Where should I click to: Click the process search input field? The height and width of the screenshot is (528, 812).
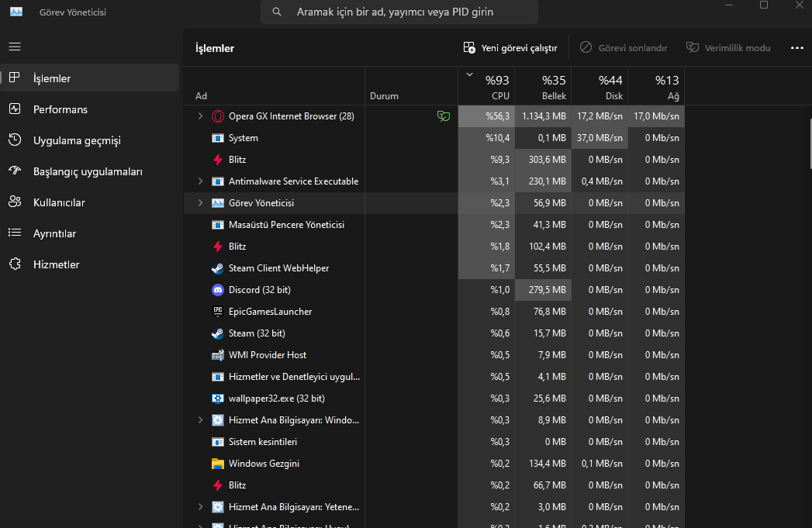coord(399,12)
